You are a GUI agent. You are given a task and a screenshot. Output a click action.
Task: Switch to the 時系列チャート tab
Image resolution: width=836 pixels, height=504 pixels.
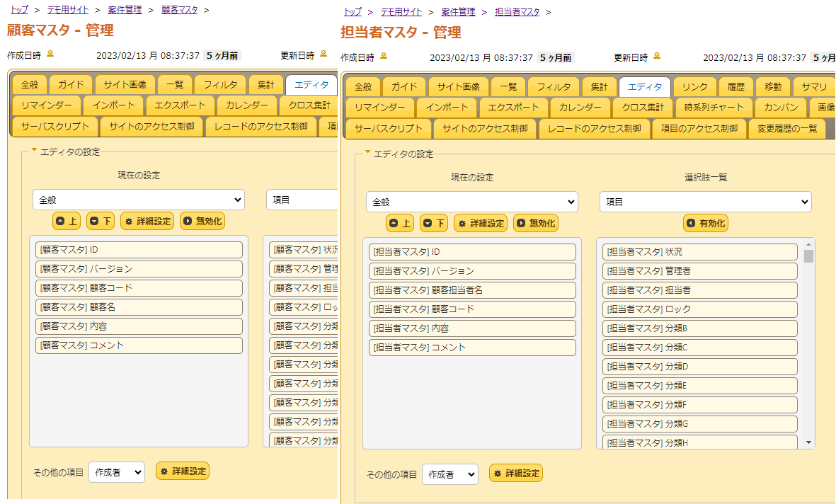coord(714,108)
